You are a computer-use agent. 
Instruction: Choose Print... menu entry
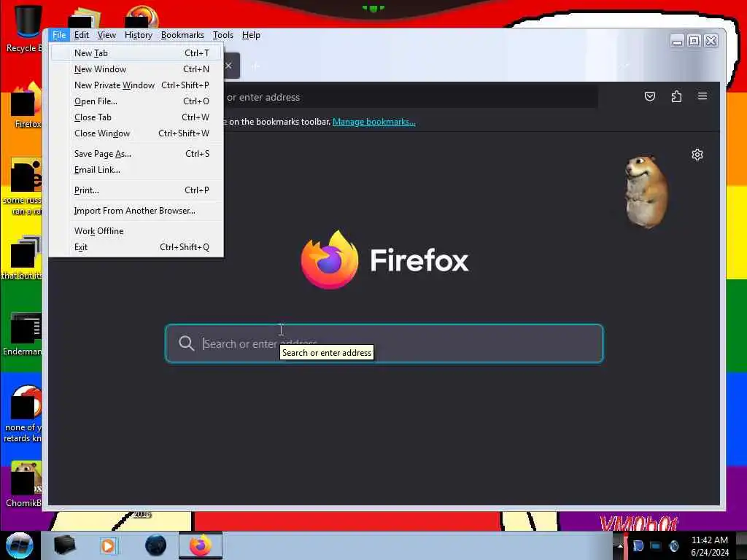click(x=136, y=190)
